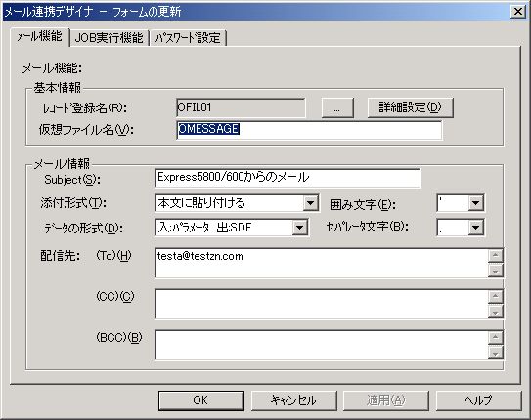Click the BCC recipients text area
Screen dimensions: 531x420
coord(322,345)
